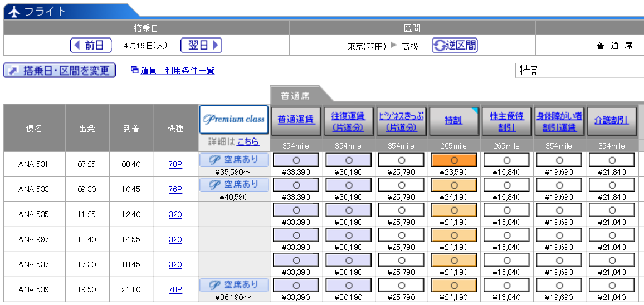Click the Premium class header logo

point(233,120)
